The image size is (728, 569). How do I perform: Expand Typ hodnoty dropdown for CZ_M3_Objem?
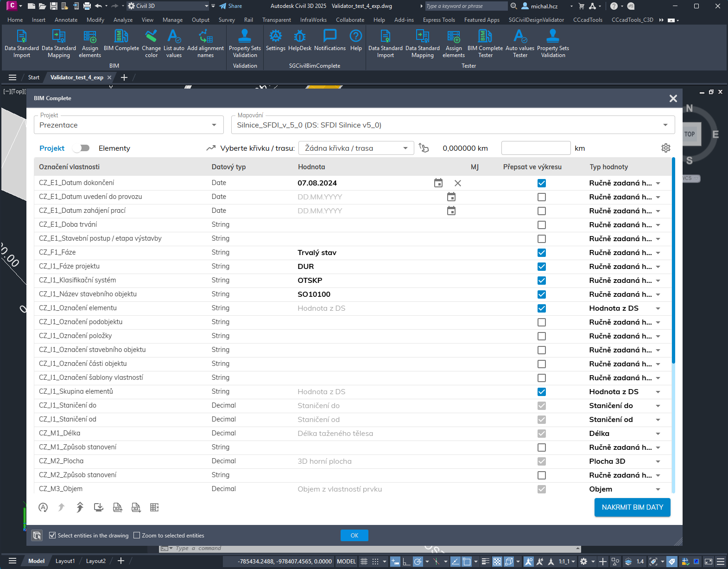pyautogui.click(x=658, y=489)
